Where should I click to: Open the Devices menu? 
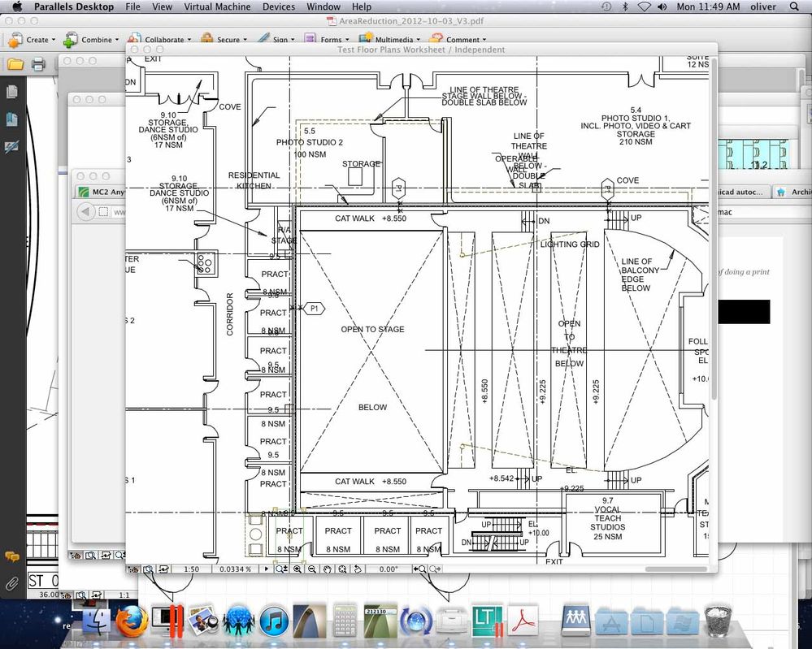coord(279,6)
